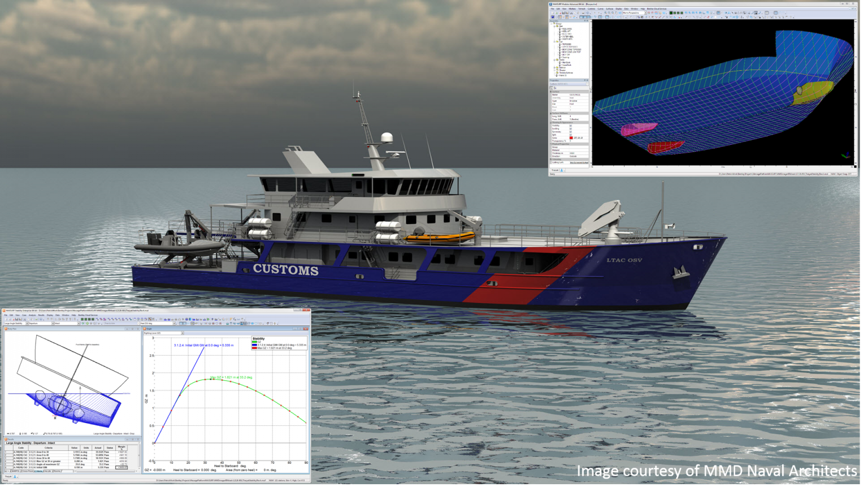This screenshot has height=491, width=868.
Task: Open the Surfaces menu in Maxsurf Modeler
Action: [x=609, y=8]
